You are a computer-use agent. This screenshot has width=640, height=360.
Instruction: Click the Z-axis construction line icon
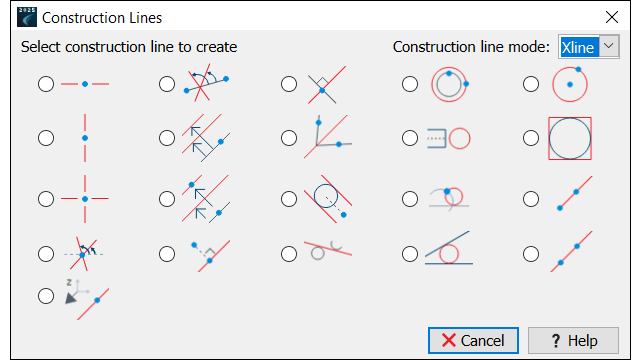coord(87,299)
